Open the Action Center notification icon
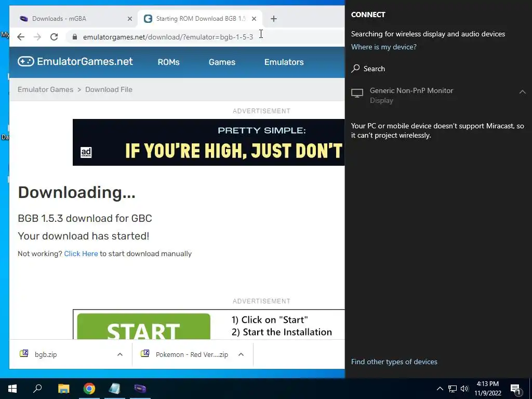Viewport: 532px width, 399px height. tap(516, 389)
